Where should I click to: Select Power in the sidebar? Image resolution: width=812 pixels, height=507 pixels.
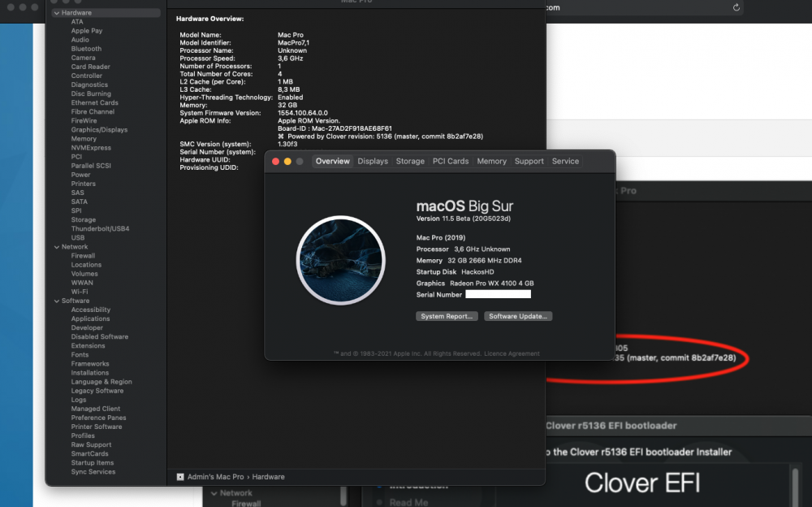pyautogui.click(x=80, y=175)
